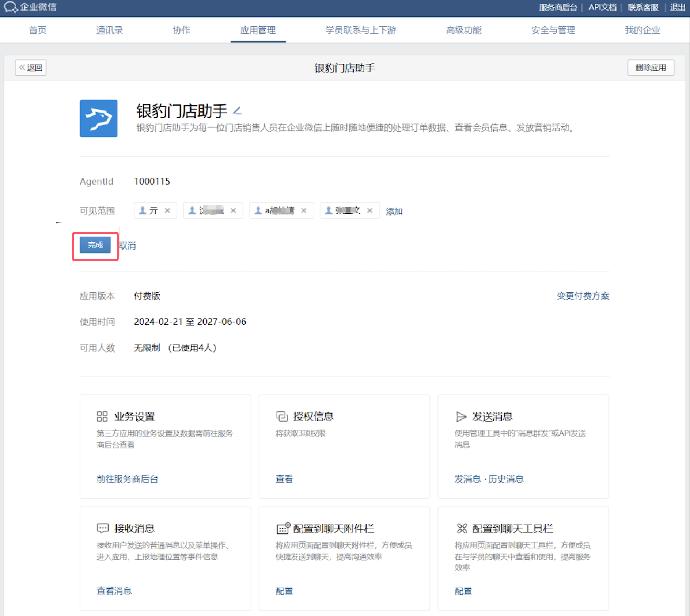Open the API文档 link
690x616 pixels.
(603, 7)
